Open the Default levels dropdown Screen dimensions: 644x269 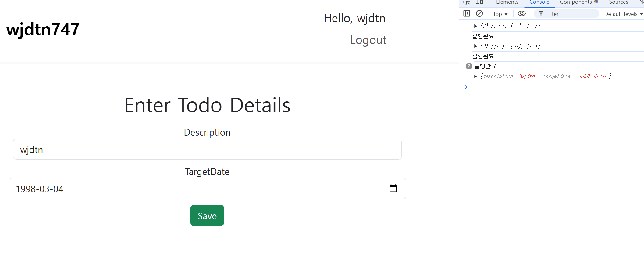pos(624,14)
